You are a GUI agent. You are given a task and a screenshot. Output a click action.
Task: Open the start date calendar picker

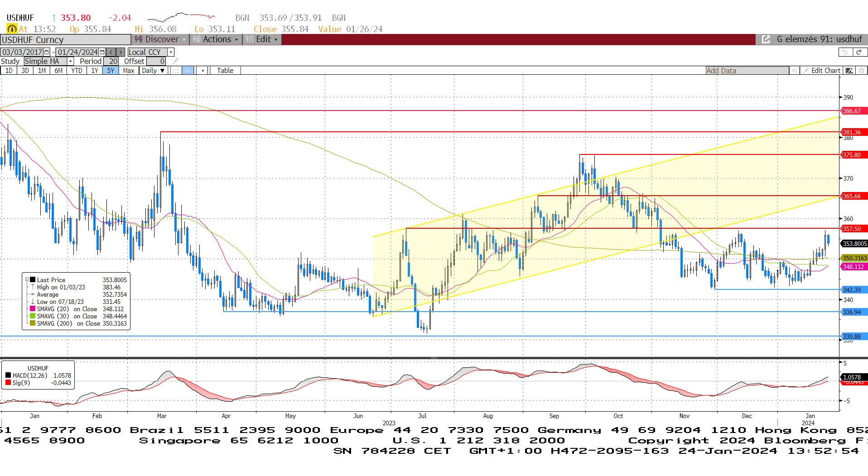pyautogui.click(x=47, y=52)
